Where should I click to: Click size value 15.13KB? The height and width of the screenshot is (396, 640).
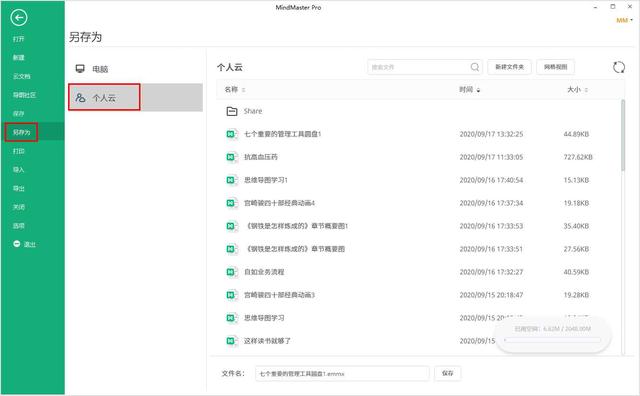tap(576, 180)
